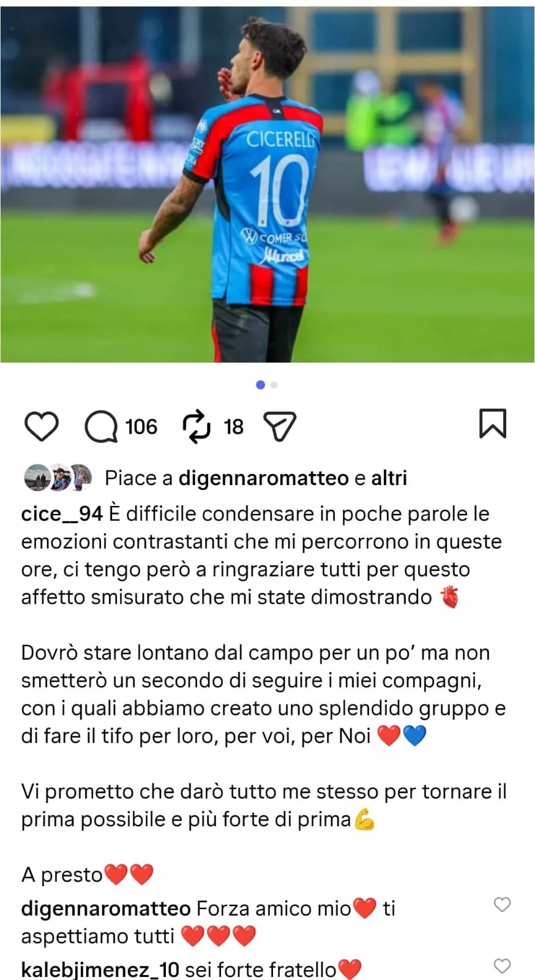Viewport: 535px width, 980px height.
Task: Share post with paper plane icon
Action: [279, 426]
